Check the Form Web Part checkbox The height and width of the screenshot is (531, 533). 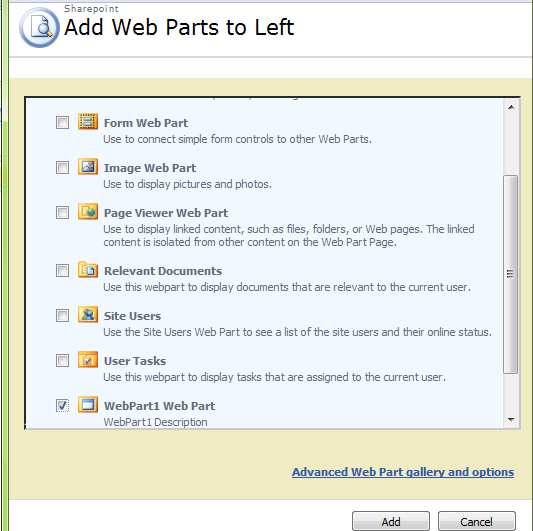[x=63, y=122]
